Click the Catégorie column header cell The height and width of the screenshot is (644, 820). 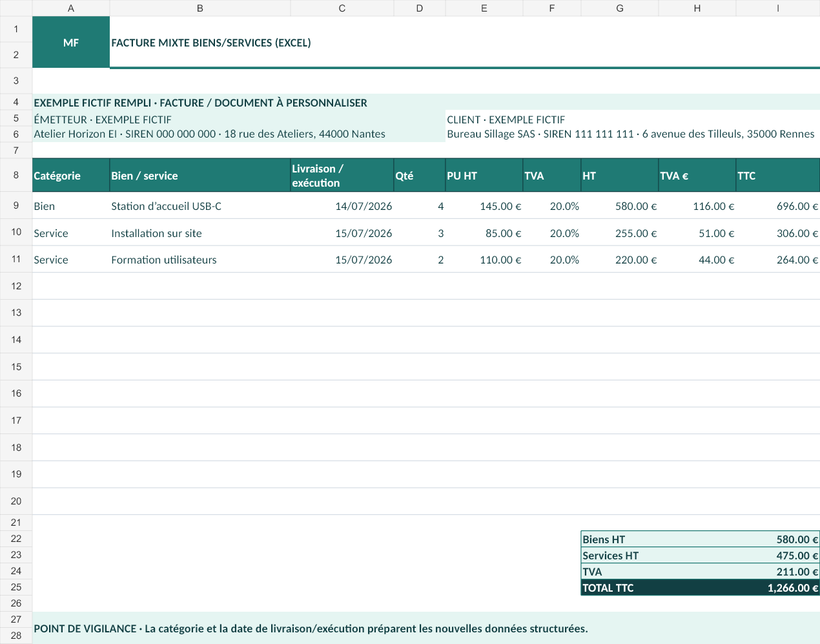pyautogui.click(x=71, y=175)
